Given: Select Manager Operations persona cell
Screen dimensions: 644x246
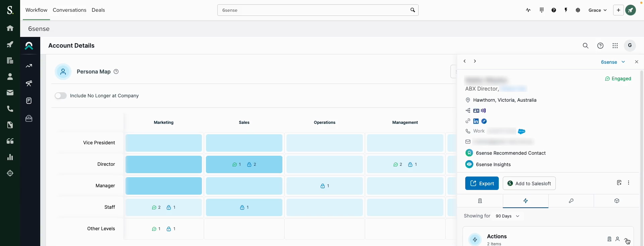Looking at the screenshot, I should tap(325, 186).
